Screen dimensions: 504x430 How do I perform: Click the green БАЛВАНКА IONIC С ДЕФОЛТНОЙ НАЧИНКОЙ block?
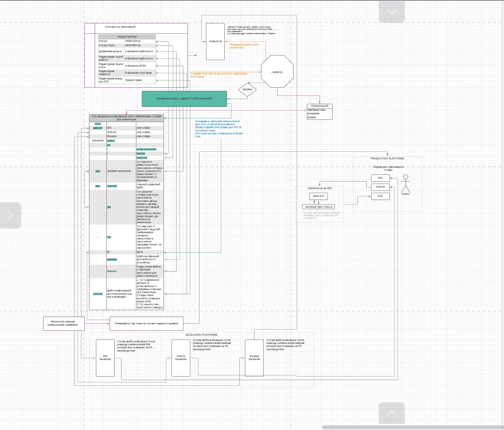[184, 99]
